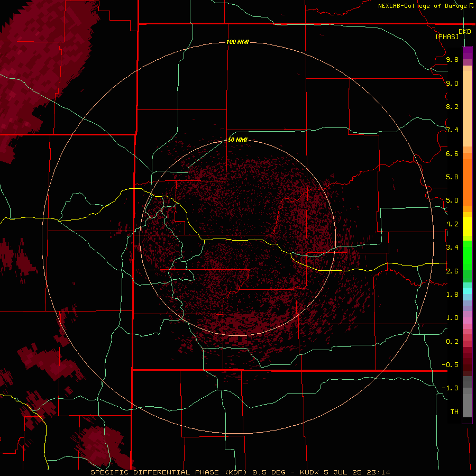Screen dimensions: 476x476
Task: Click the 0.2 scale value
Action: tap(452, 342)
